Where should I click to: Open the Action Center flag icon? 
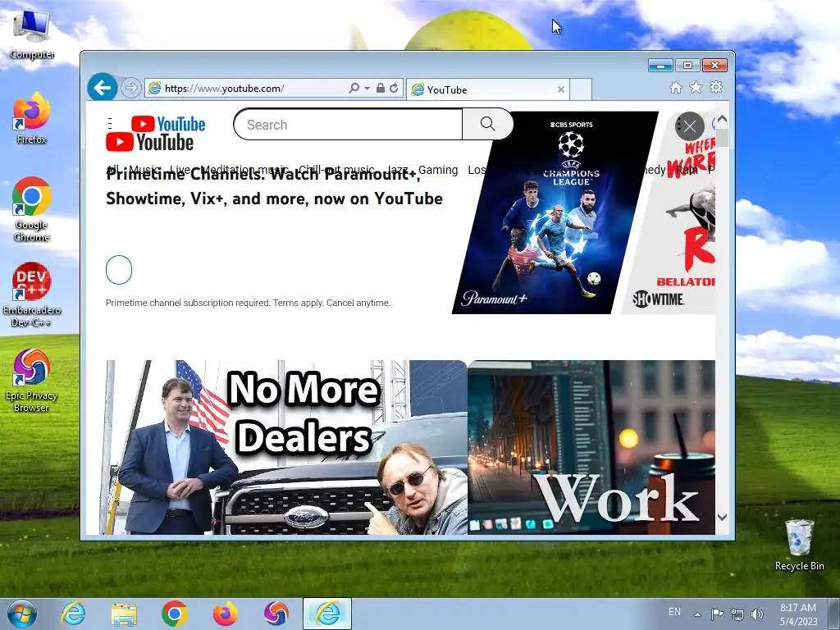[x=717, y=614]
